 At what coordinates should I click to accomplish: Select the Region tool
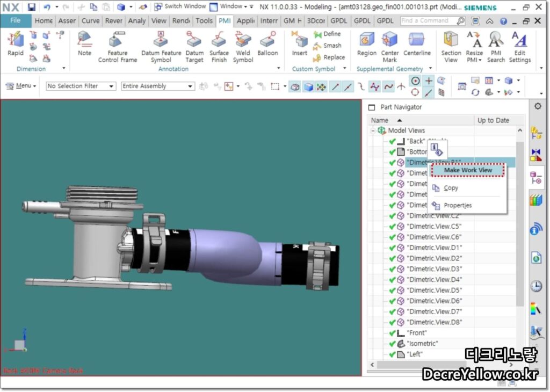(366, 44)
